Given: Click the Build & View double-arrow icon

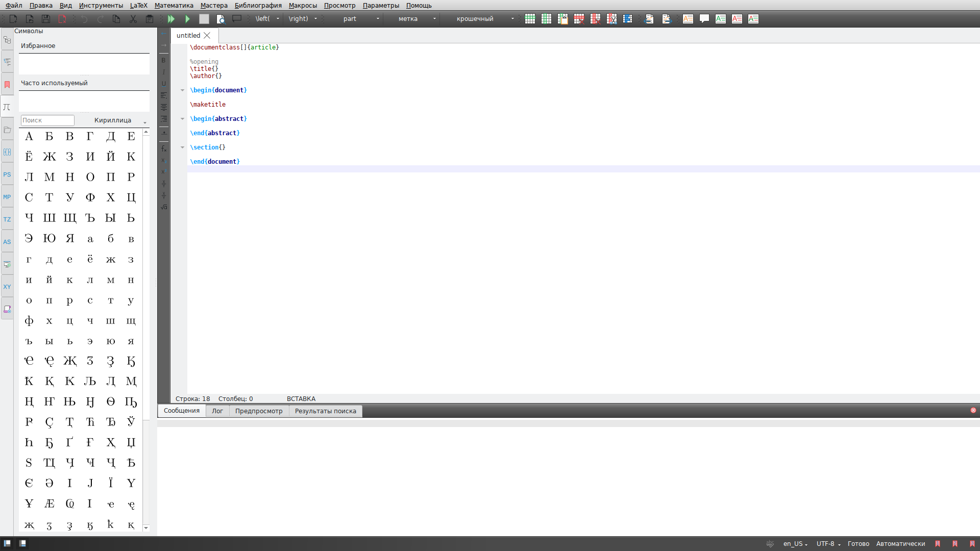Looking at the screenshot, I should click(x=171, y=19).
